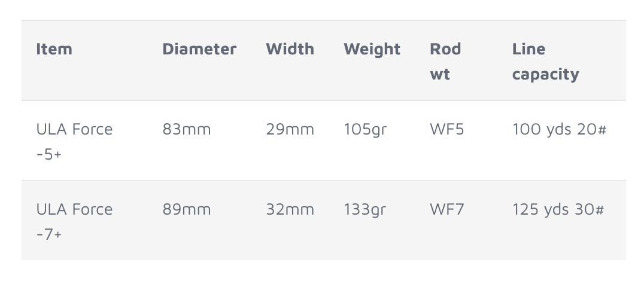
Task: Click the Item column header
Action: tap(54, 49)
